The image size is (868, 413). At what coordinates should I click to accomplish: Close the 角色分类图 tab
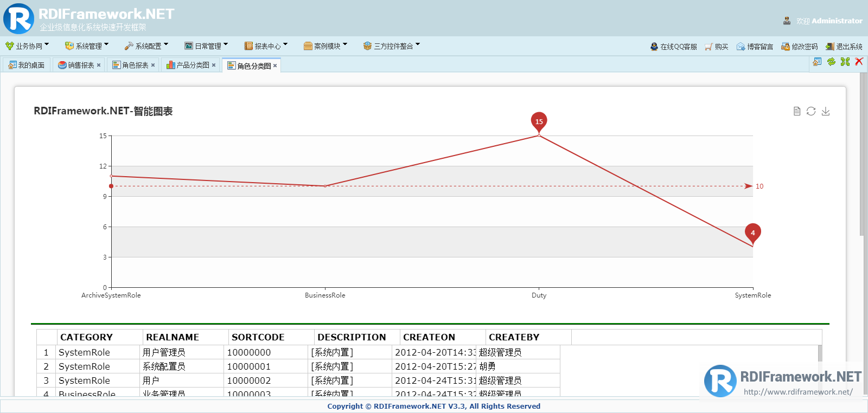coord(275,66)
